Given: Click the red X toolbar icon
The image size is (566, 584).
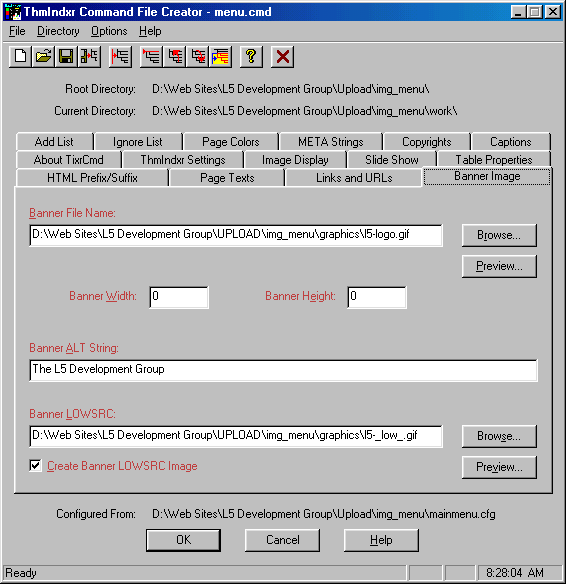Looking at the screenshot, I should pyautogui.click(x=282, y=57).
